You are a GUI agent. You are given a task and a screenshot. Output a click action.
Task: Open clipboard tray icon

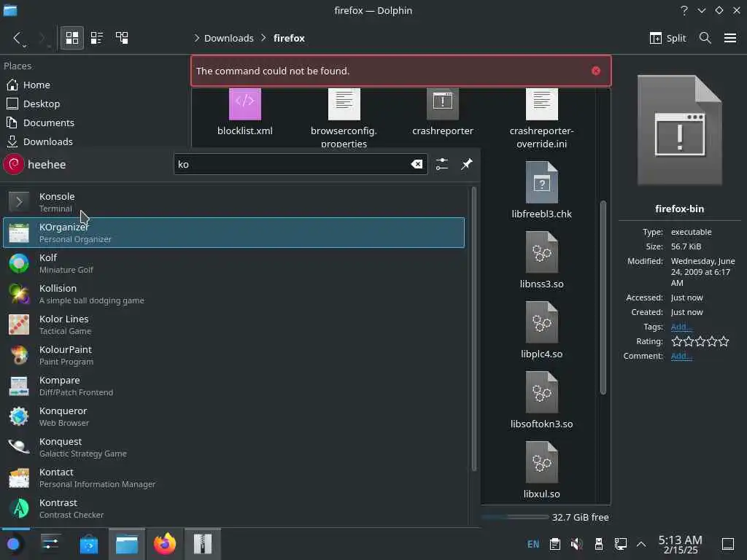(x=555, y=544)
